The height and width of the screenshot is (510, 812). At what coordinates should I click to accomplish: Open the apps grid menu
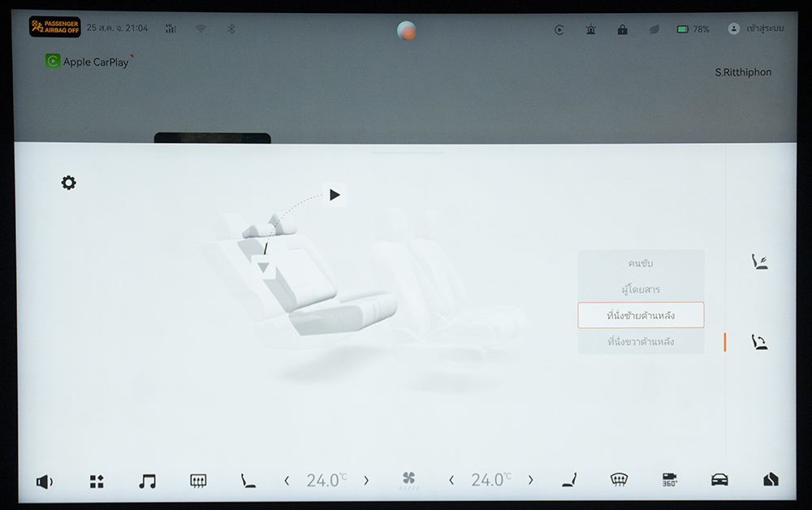click(x=97, y=482)
